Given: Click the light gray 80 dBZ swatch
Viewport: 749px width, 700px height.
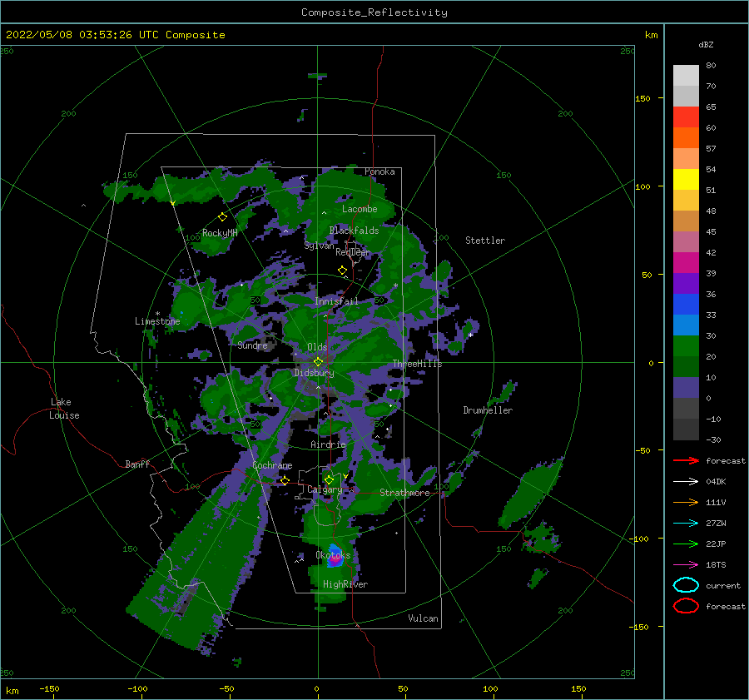Looking at the screenshot, I should tap(686, 76).
